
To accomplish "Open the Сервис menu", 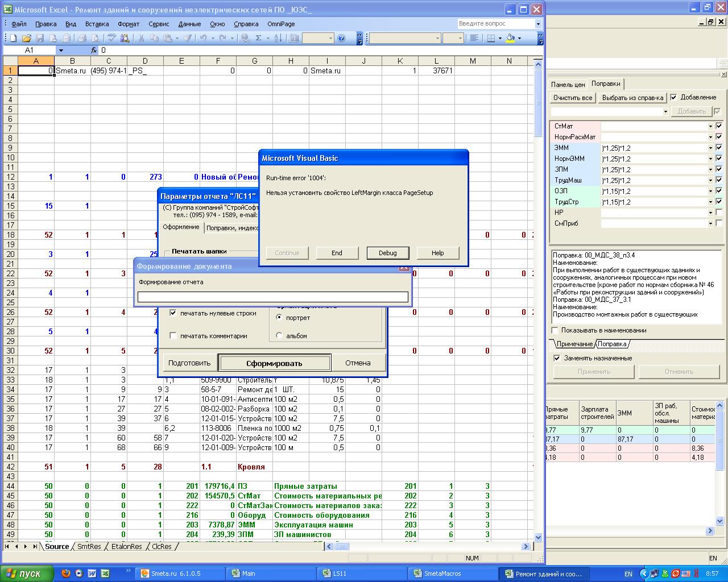I will coord(159,24).
